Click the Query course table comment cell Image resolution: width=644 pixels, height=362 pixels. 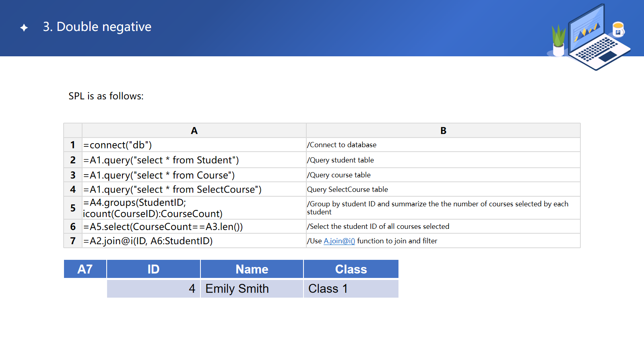(443, 175)
